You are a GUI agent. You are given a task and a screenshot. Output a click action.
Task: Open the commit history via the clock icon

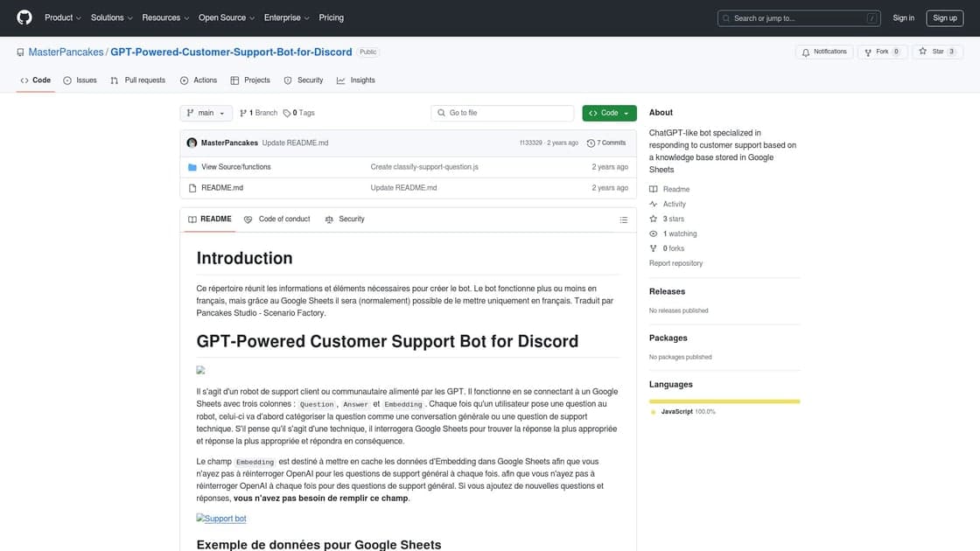pyautogui.click(x=589, y=142)
